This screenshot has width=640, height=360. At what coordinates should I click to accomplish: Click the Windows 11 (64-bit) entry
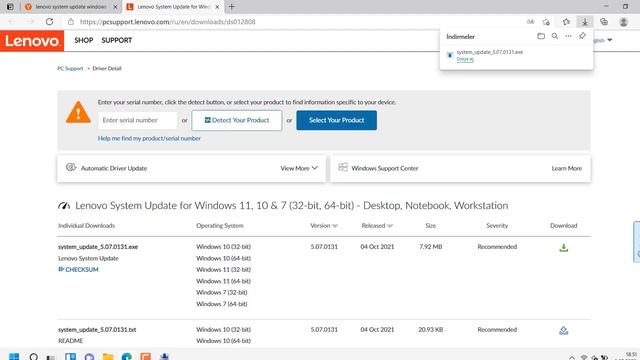tap(223, 281)
